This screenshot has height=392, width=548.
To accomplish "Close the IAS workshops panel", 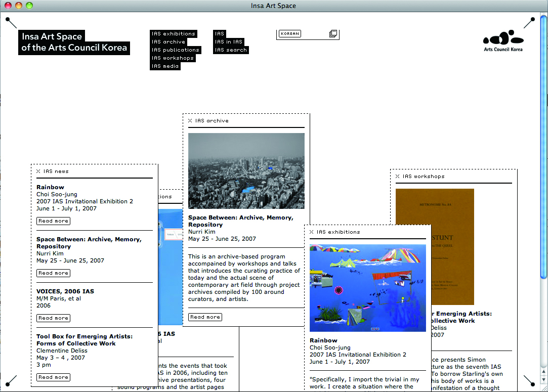I will [x=398, y=177].
